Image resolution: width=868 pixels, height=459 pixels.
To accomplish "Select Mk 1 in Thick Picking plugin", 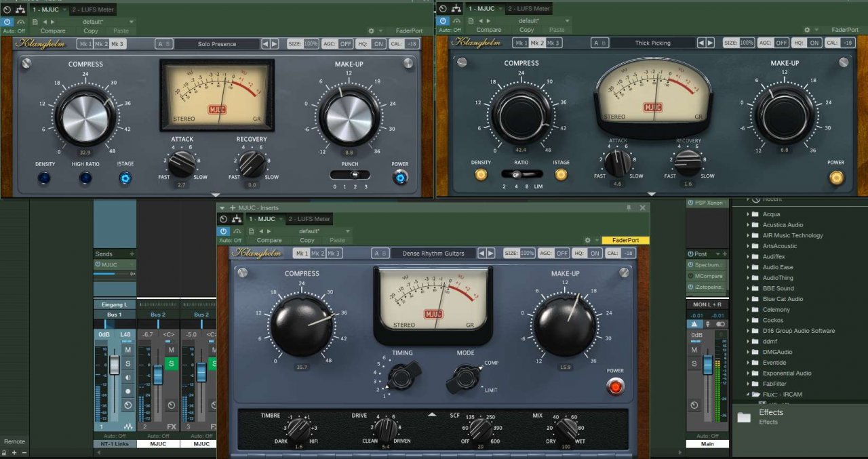I will 521,43.
